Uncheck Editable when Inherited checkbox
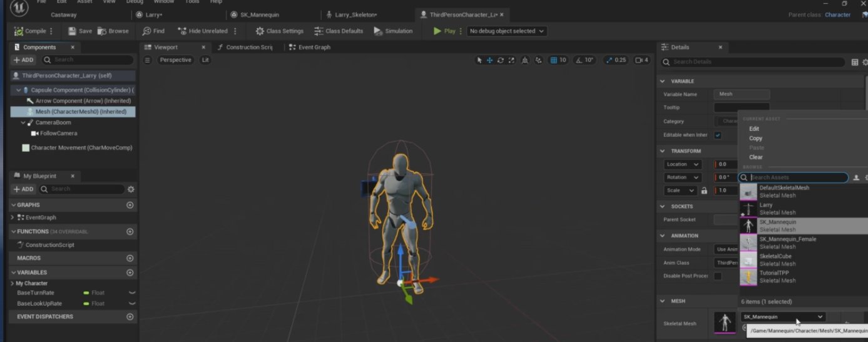 coord(718,135)
